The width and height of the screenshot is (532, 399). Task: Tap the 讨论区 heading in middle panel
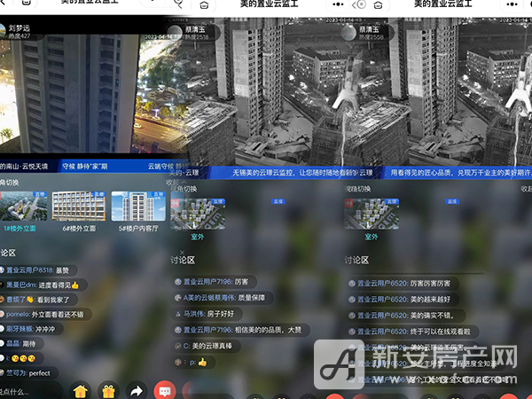[x=183, y=260]
